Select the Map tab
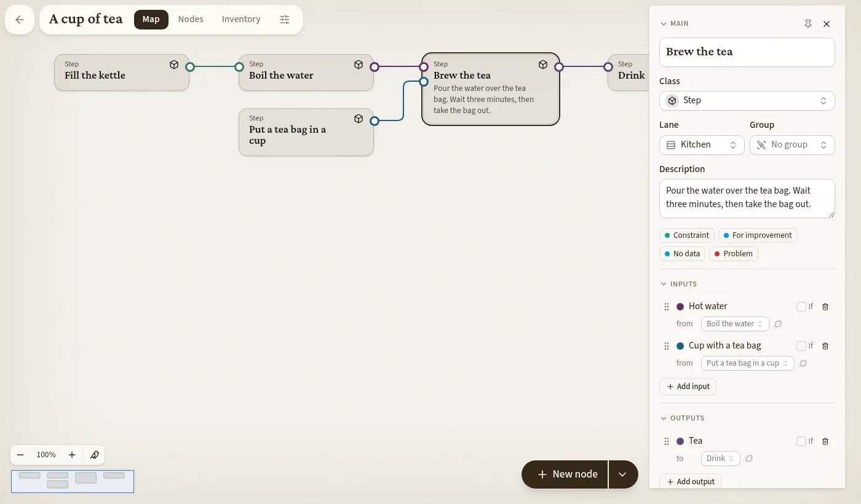This screenshot has width=861, height=504. (151, 20)
